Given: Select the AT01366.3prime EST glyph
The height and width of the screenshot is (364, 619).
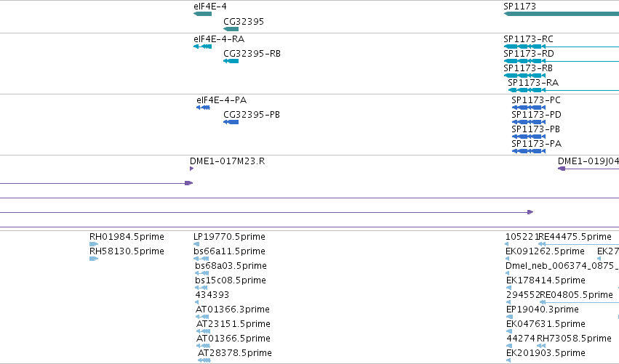Looking at the screenshot, I should coord(202,317).
